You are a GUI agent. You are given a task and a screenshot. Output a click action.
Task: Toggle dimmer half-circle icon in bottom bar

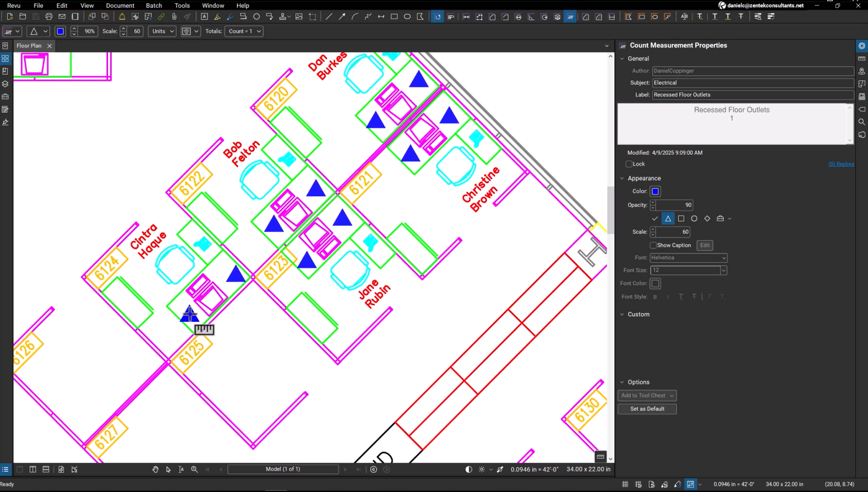pyautogui.click(x=468, y=469)
